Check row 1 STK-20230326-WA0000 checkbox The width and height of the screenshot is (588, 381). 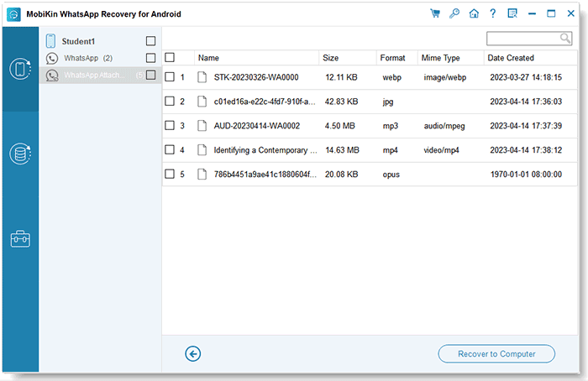(170, 77)
